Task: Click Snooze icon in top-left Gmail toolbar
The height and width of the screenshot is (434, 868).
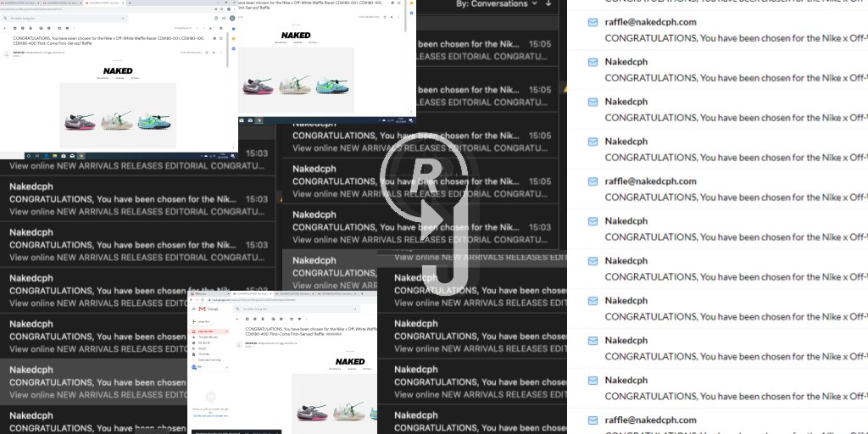Action: pyautogui.click(x=48, y=28)
